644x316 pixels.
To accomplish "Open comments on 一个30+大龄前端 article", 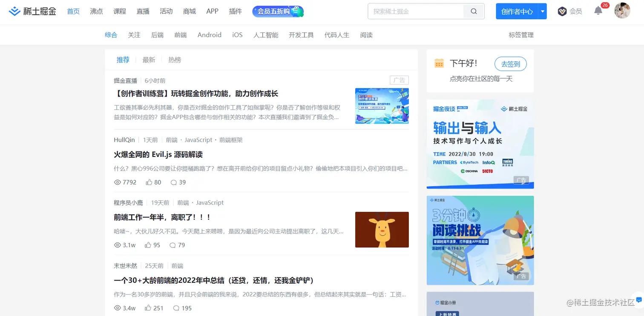I will (176, 308).
